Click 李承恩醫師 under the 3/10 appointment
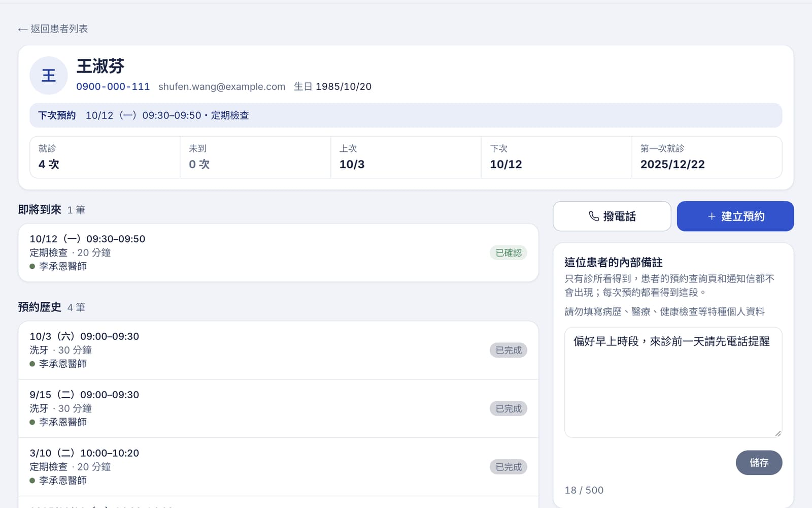The image size is (812, 508). click(x=63, y=481)
